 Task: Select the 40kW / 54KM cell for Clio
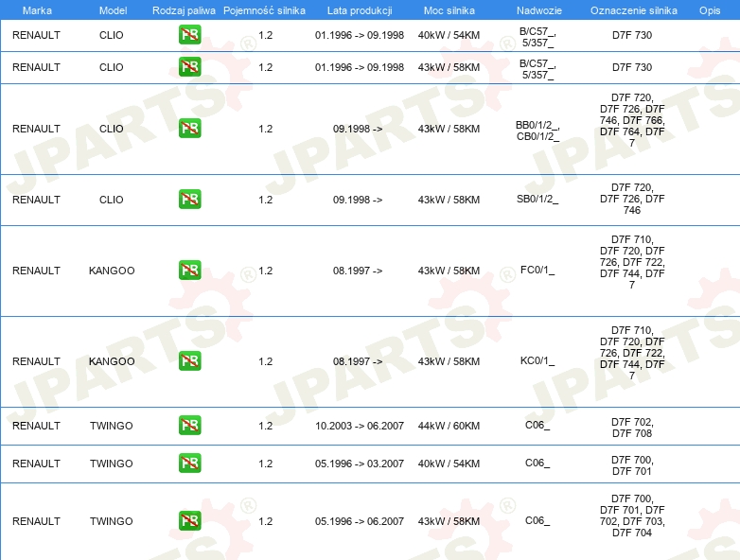point(449,35)
